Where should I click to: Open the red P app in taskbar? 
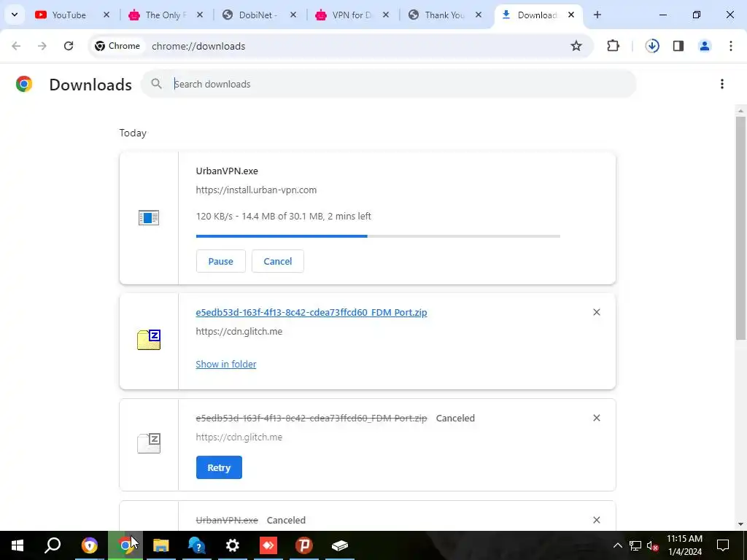304,545
